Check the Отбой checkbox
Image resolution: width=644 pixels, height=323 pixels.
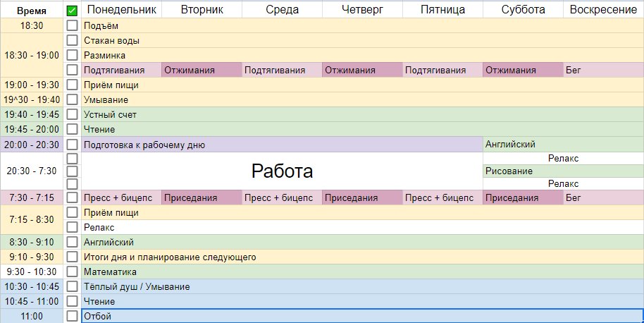(x=72, y=316)
